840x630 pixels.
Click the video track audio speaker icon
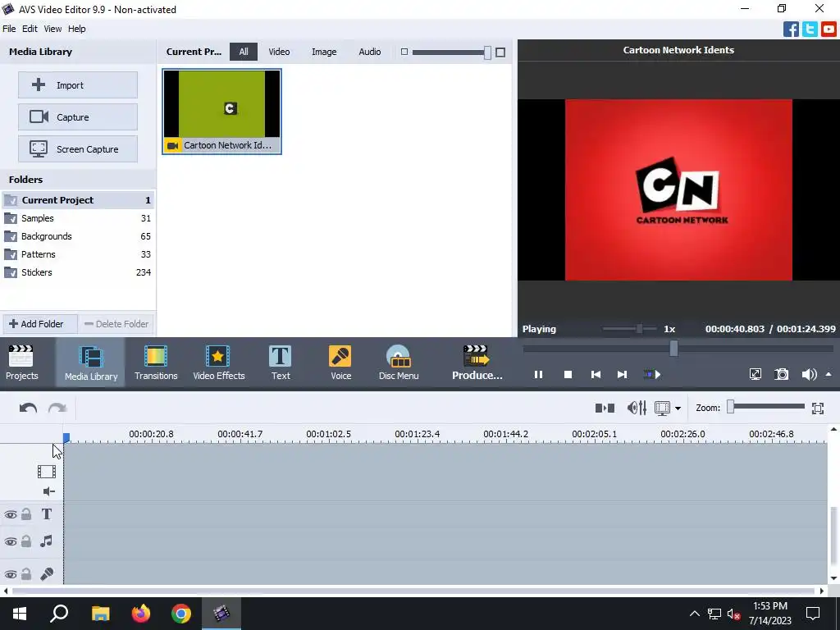coord(48,491)
